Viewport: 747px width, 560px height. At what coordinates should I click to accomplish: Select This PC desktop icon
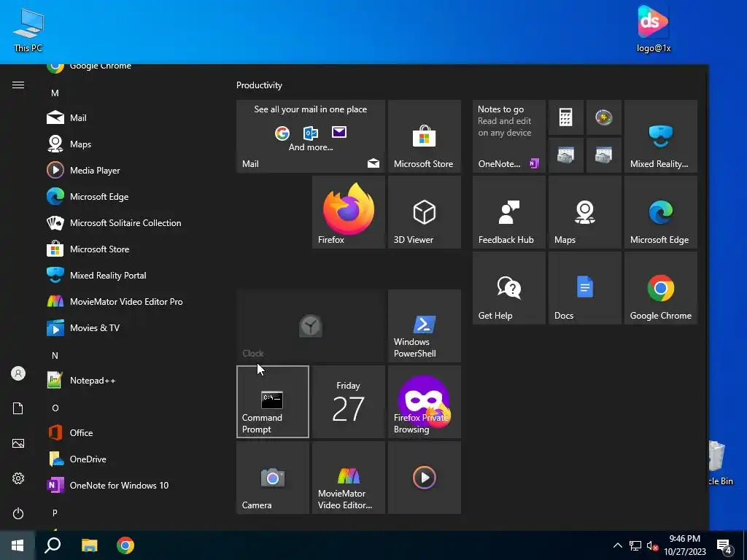(28, 30)
